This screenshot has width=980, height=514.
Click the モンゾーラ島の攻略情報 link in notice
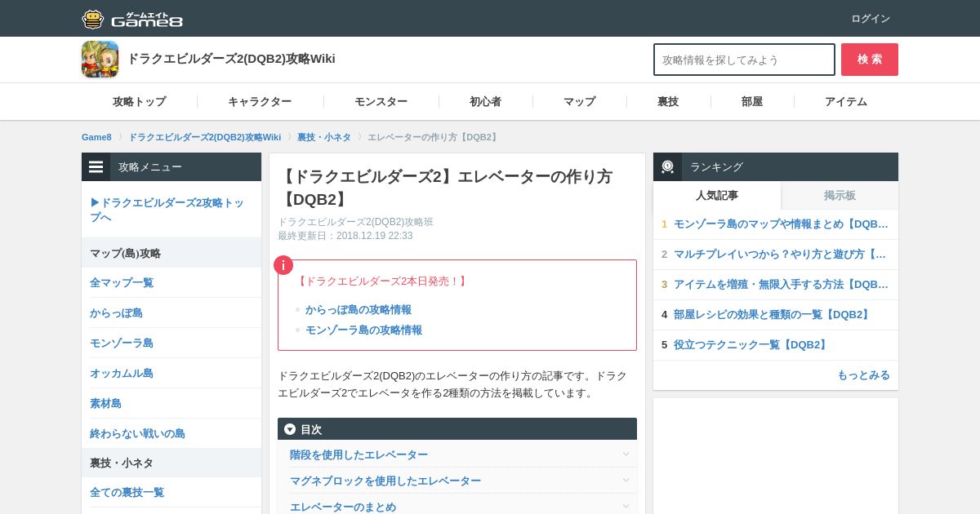(363, 330)
